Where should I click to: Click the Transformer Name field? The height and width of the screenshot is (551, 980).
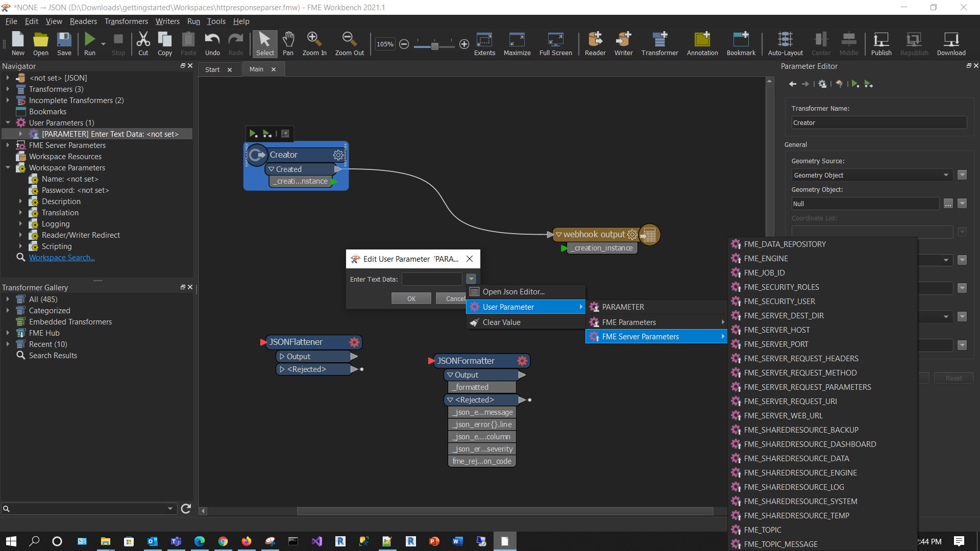(878, 123)
